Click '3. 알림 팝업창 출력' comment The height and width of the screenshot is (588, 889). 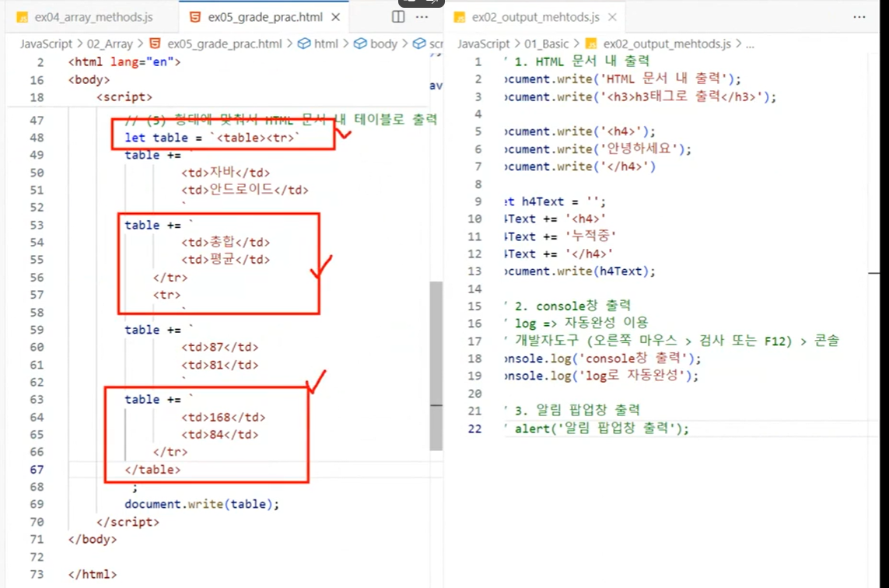pos(572,410)
